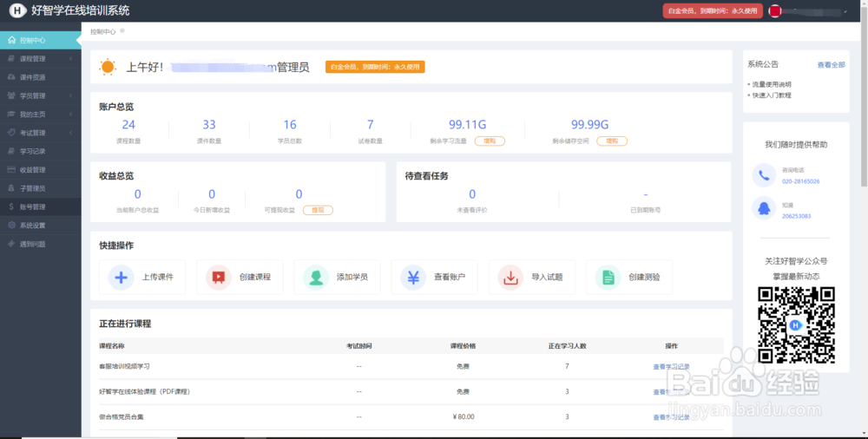The width and height of the screenshot is (868, 439).
Task: Click the course count value 24
Action: coord(128,125)
